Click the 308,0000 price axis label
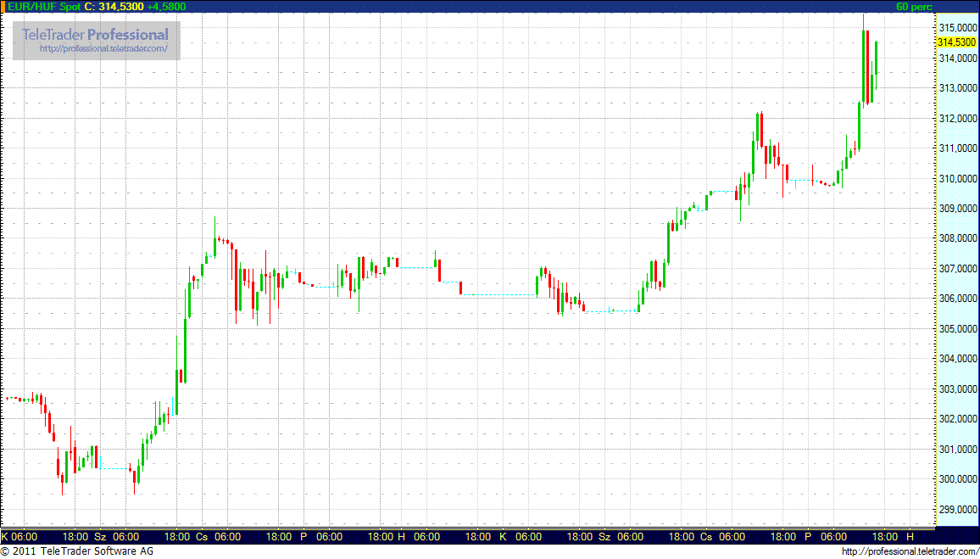Viewport: 980px width, 559px height. [x=957, y=239]
